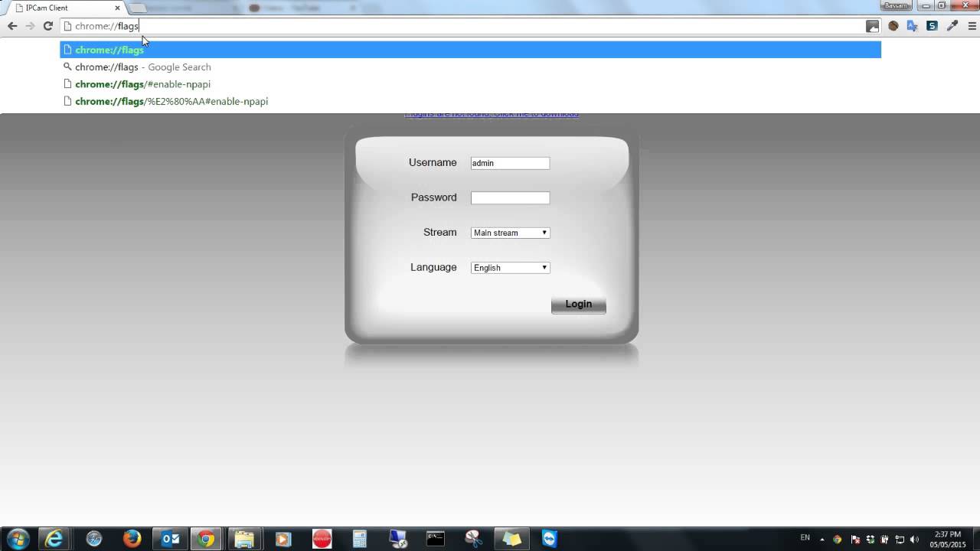
Task: Open the volume speaker tray icon
Action: tap(914, 540)
